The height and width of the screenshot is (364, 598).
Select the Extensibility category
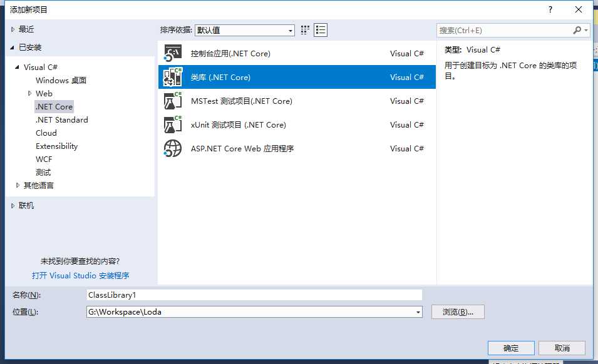click(57, 146)
